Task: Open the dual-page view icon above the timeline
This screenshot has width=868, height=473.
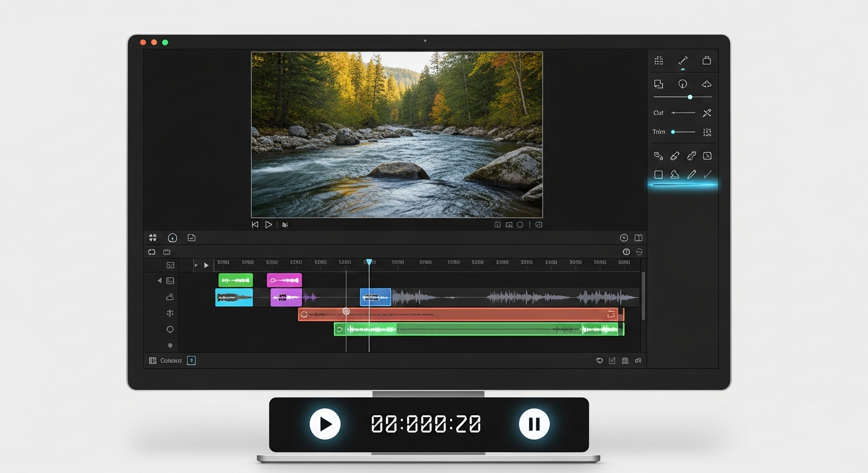Action: click(638, 237)
